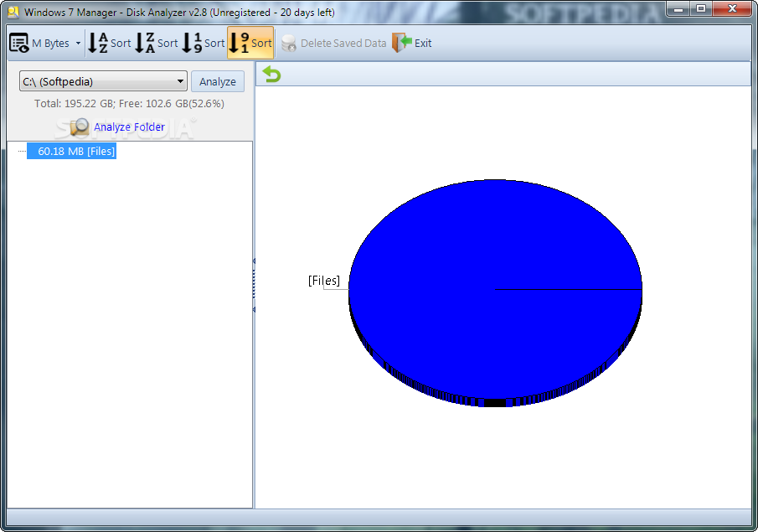This screenshot has height=532, width=758.
Task: Exit the Disk Analyzer
Action: tap(412, 43)
